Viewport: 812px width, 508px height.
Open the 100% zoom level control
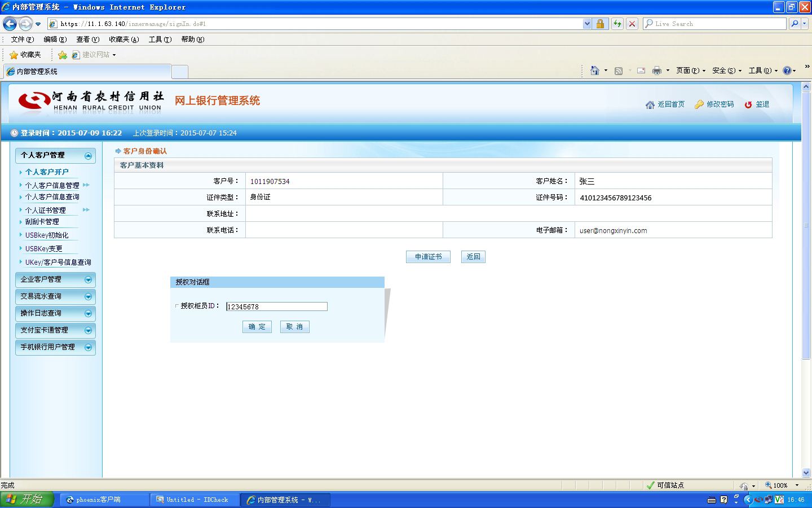pyautogui.click(x=782, y=485)
